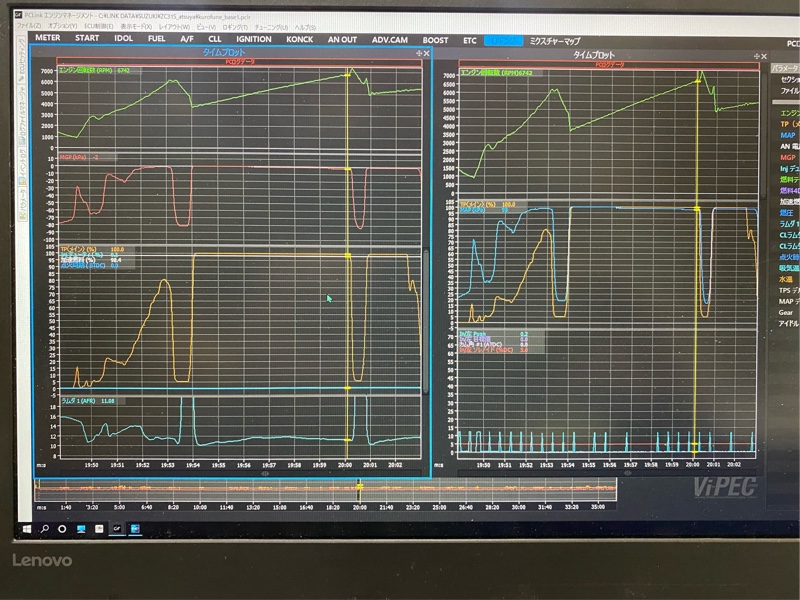
Task: Move the left タイムプロット panel using its move icon
Action: tap(419, 53)
